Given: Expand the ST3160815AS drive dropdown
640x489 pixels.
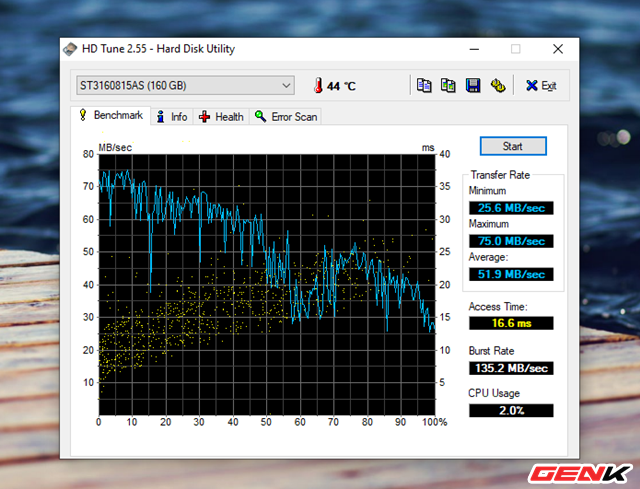Looking at the screenshot, I should (x=286, y=86).
